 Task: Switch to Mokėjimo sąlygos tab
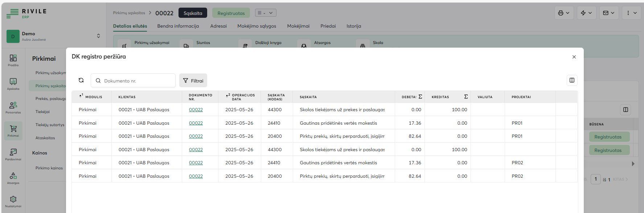pyautogui.click(x=257, y=26)
